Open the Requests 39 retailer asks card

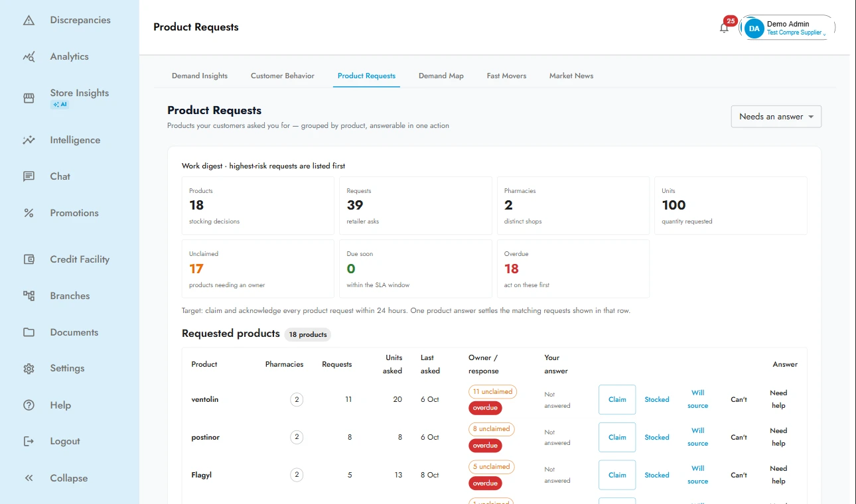(415, 206)
